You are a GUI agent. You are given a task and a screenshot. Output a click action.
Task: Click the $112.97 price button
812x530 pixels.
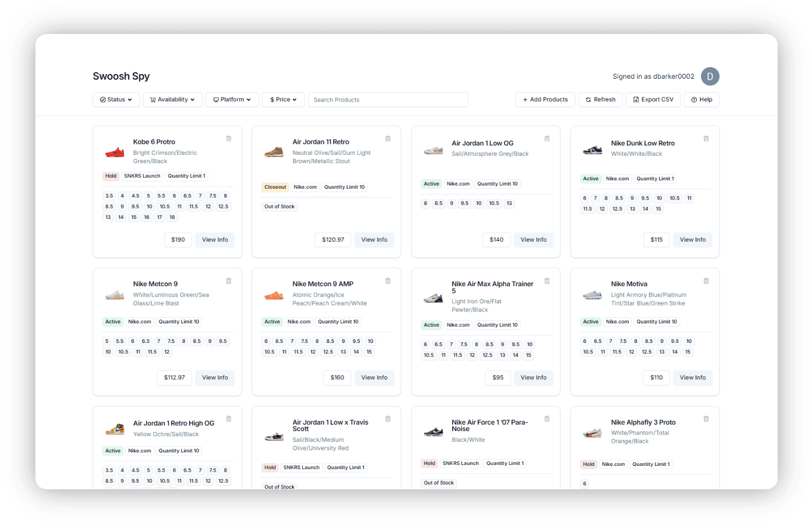pyautogui.click(x=174, y=378)
